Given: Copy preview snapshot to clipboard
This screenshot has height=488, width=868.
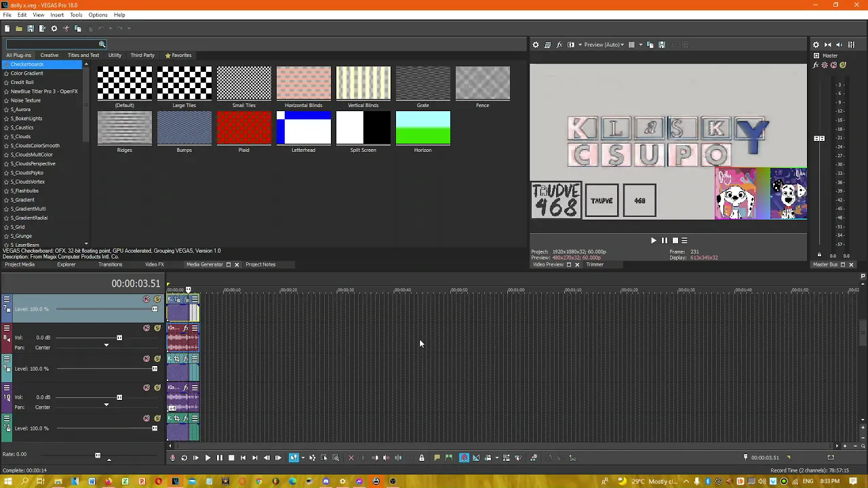Looking at the screenshot, I should point(650,45).
